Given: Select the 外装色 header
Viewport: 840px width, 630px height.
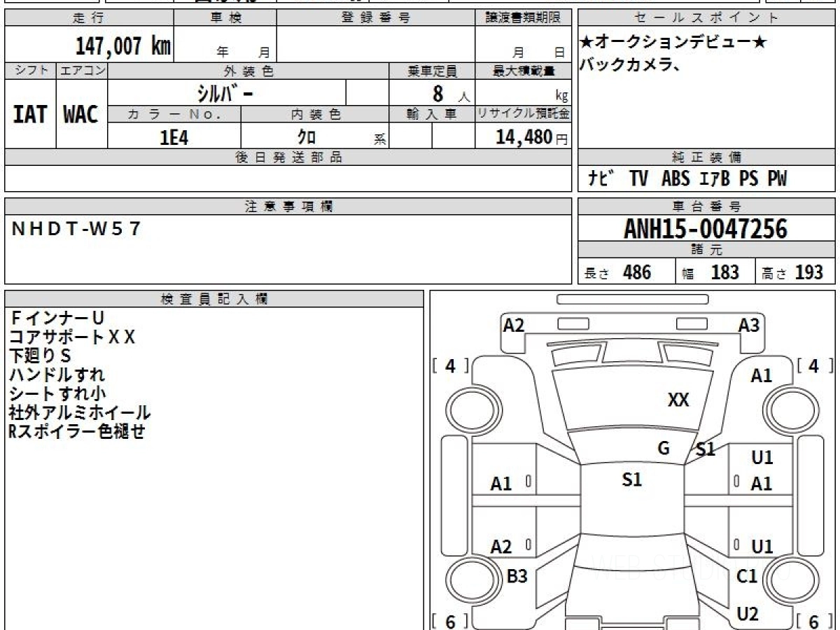Looking at the screenshot, I should (x=248, y=71).
